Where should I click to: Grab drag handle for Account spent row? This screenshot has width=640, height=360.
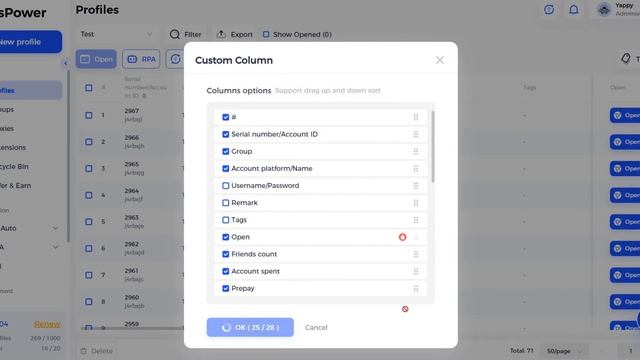[x=416, y=271]
